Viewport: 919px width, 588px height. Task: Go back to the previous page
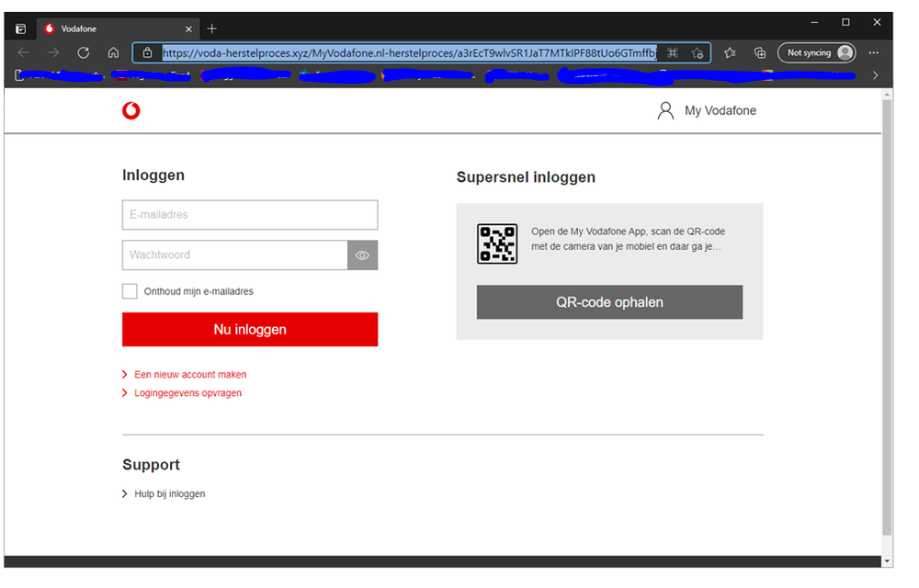tap(24, 52)
